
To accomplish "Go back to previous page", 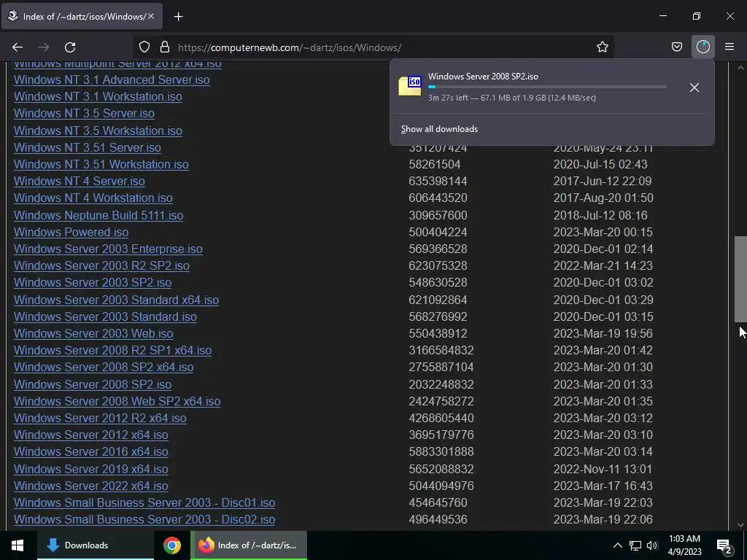I will click(x=18, y=47).
